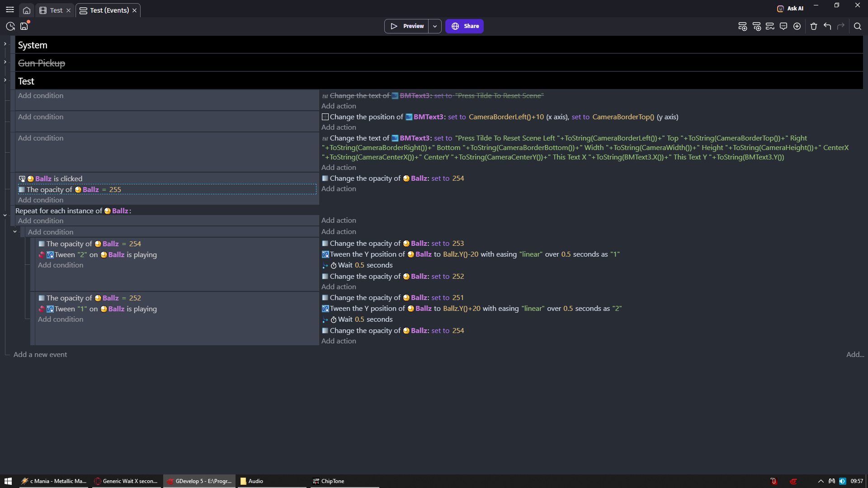868x488 pixels.
Task: Switch to the Test scene tab
Action: pos(56,10)
